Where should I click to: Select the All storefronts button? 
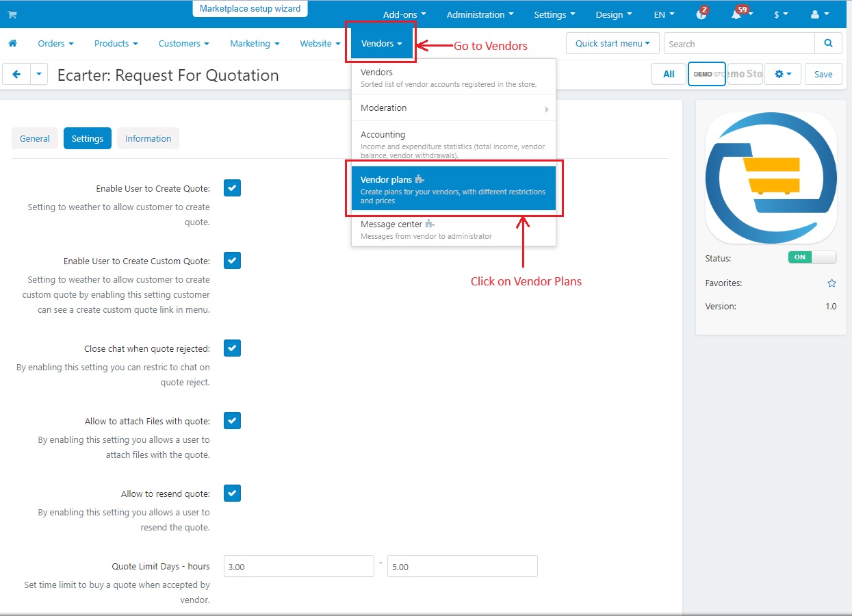669,74
